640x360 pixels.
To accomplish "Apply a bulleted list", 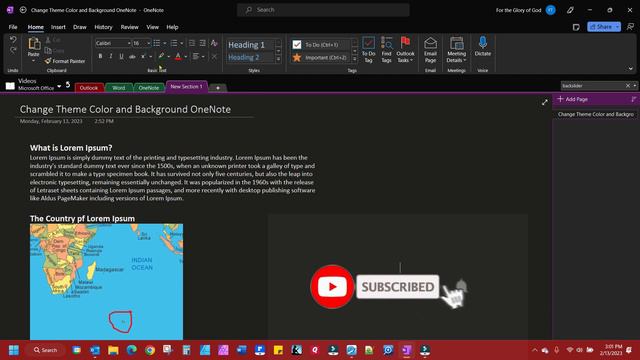I will pos(157,43).
